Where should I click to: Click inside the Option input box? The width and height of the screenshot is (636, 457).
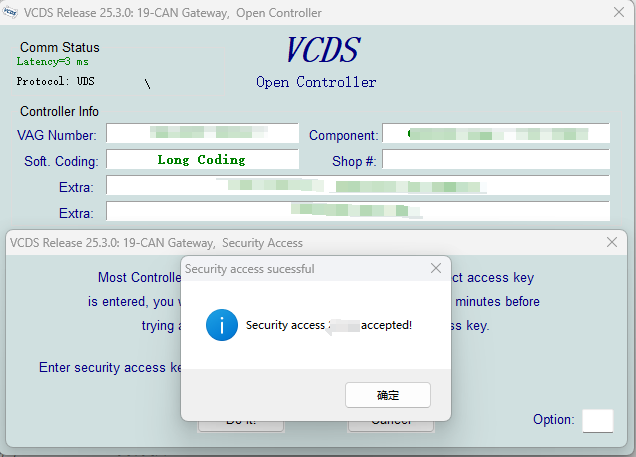597,420
